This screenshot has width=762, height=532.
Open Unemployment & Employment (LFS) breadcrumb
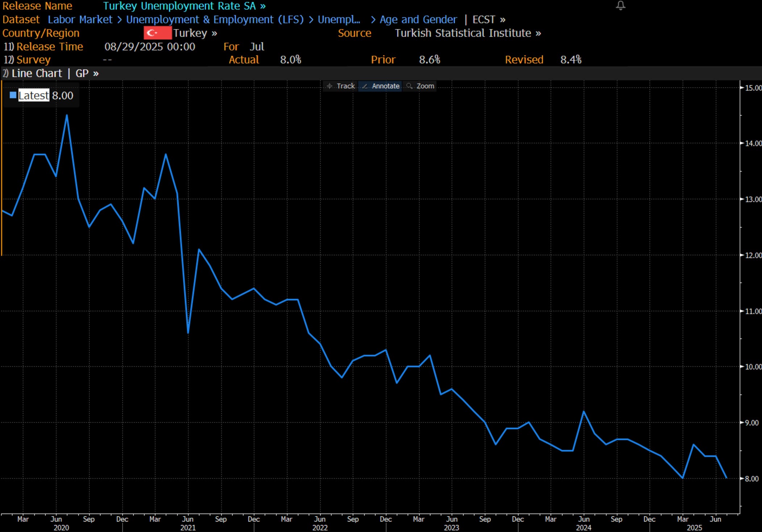(215, 20)
